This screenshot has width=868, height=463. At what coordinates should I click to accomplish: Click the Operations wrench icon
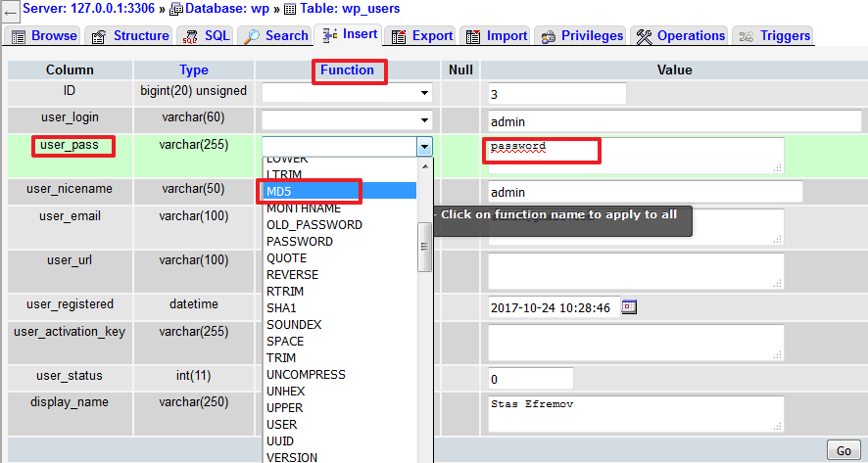pyautogui.click(x=644, y=36)
